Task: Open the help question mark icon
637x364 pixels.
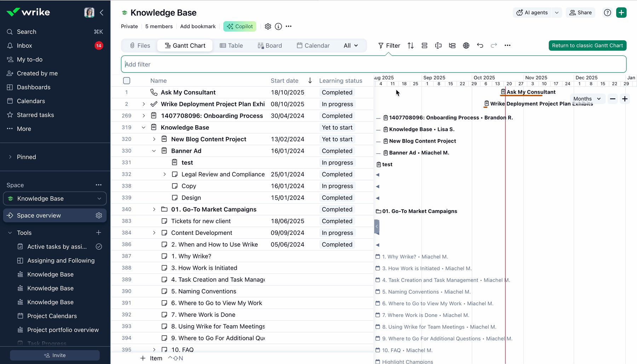Action: (x=607, y=13)
